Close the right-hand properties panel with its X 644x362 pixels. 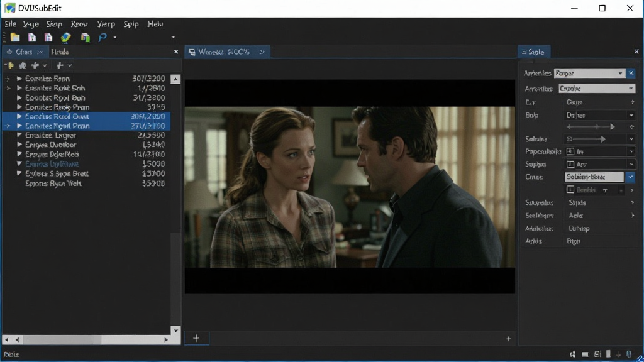click(636, 52)
